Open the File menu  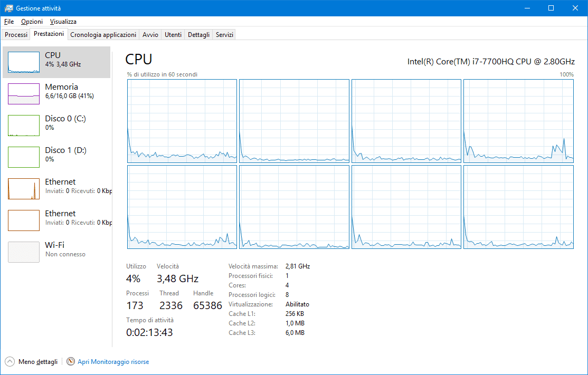(8, 22)
